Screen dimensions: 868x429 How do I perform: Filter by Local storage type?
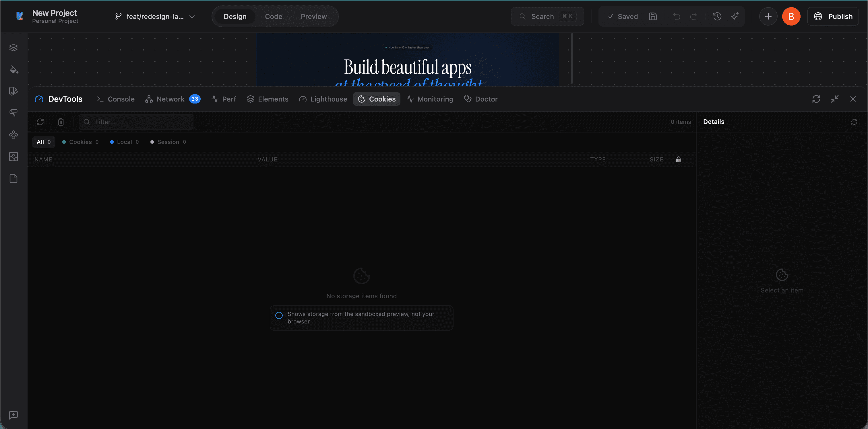point(124,142)
